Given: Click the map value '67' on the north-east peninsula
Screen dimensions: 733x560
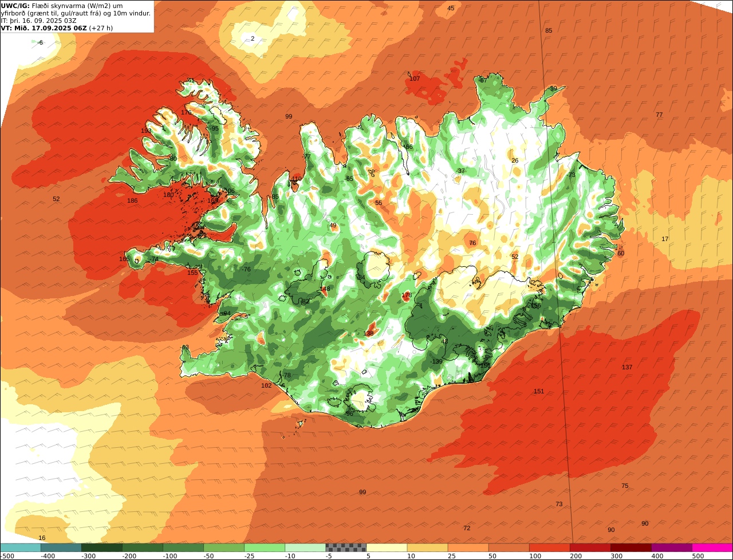Looking at the screenshot, I should coord(483,80).
